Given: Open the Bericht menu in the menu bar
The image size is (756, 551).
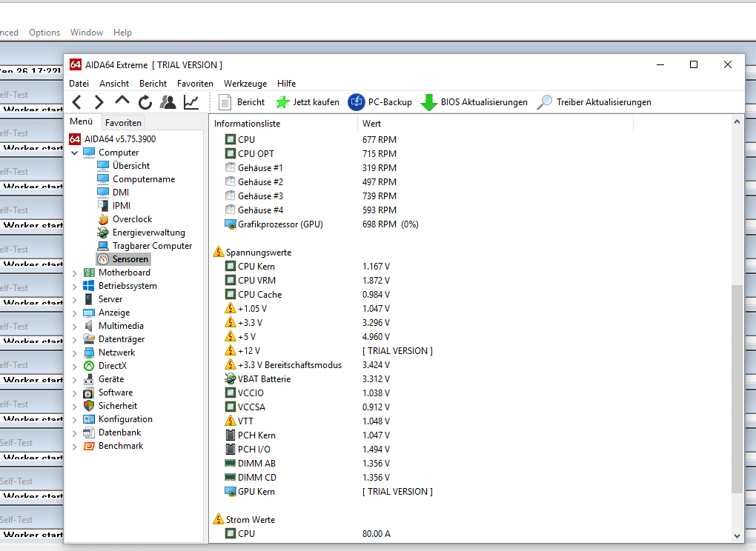Looking at the screenshot, I should (x=153, y=84).
